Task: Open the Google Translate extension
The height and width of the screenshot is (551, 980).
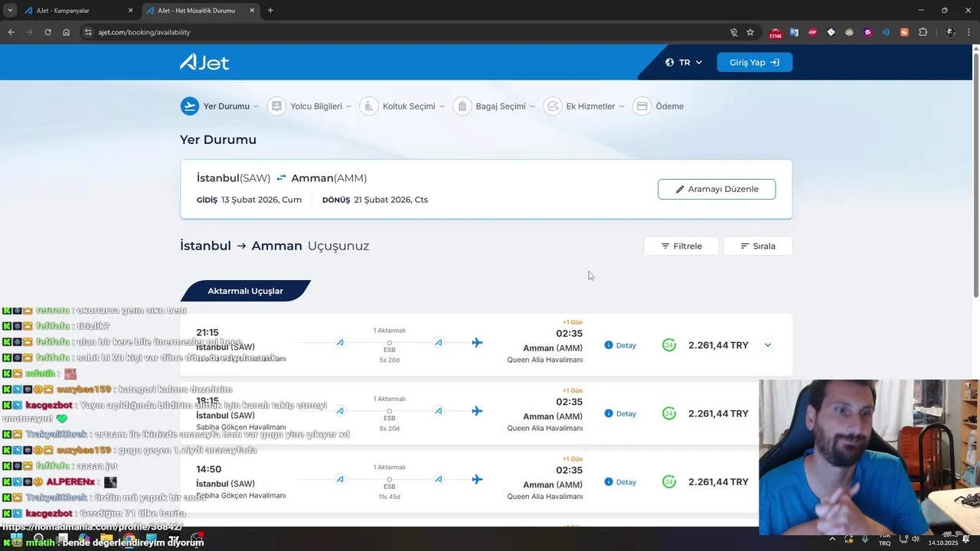Action: click(x=794, y=32)
